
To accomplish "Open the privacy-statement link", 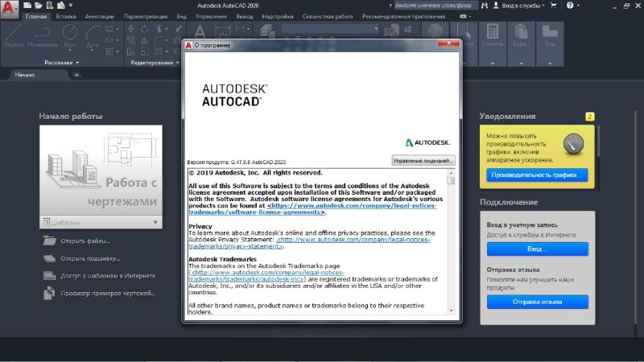I will pyautogui.click(x=309, y=243).
